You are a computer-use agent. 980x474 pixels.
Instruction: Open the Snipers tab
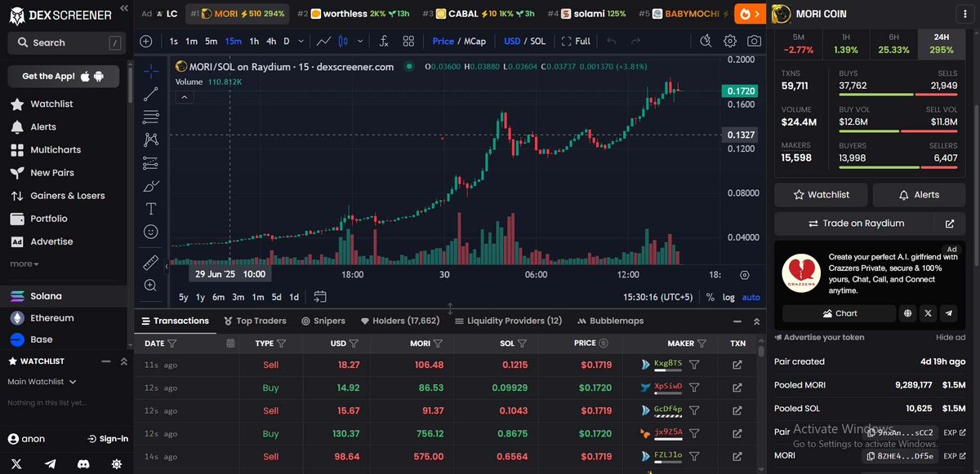[x=323, y=321]
